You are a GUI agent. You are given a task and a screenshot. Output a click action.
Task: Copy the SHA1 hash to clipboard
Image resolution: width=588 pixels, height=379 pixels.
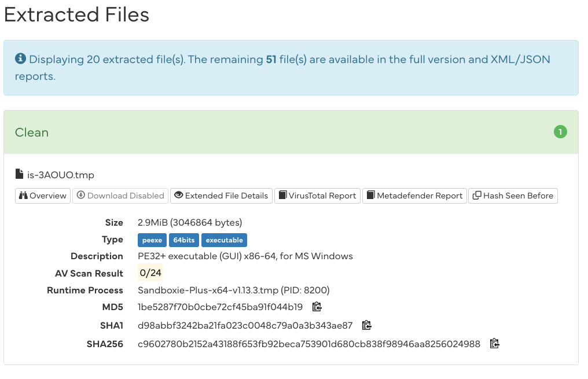(366, 325)
